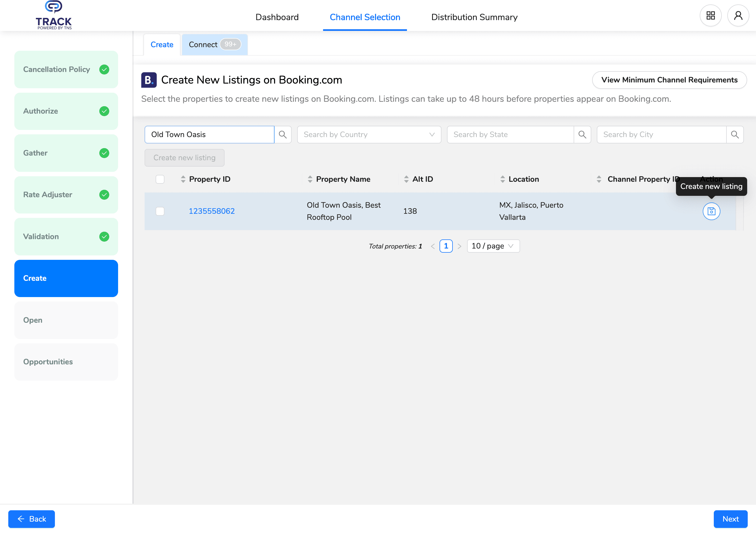Select the active Create step in sidebar

coord(66,279)
